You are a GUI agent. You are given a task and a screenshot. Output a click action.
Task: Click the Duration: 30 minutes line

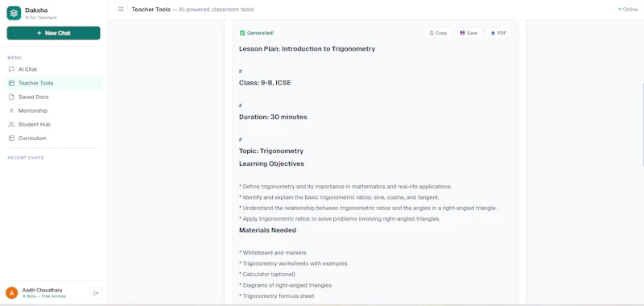click(273, 117)
